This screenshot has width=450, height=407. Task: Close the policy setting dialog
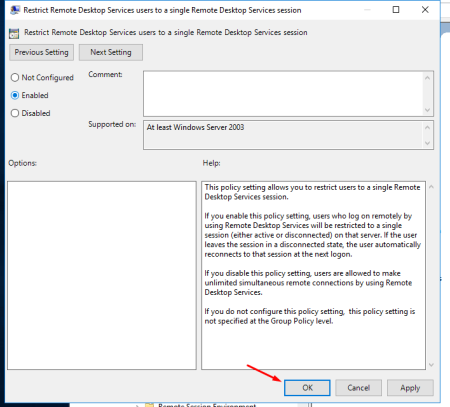pyautogui.click(x=425, y=10)
